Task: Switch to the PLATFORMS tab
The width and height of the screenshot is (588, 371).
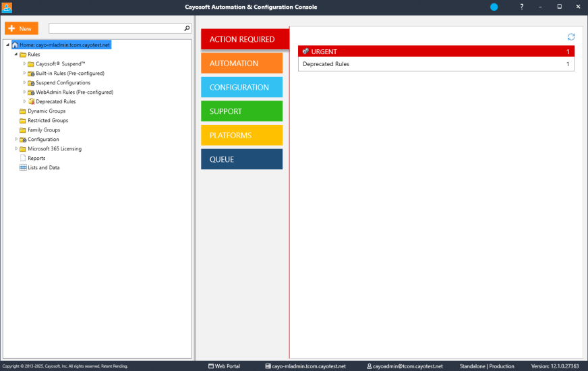Action: point(241,135)
